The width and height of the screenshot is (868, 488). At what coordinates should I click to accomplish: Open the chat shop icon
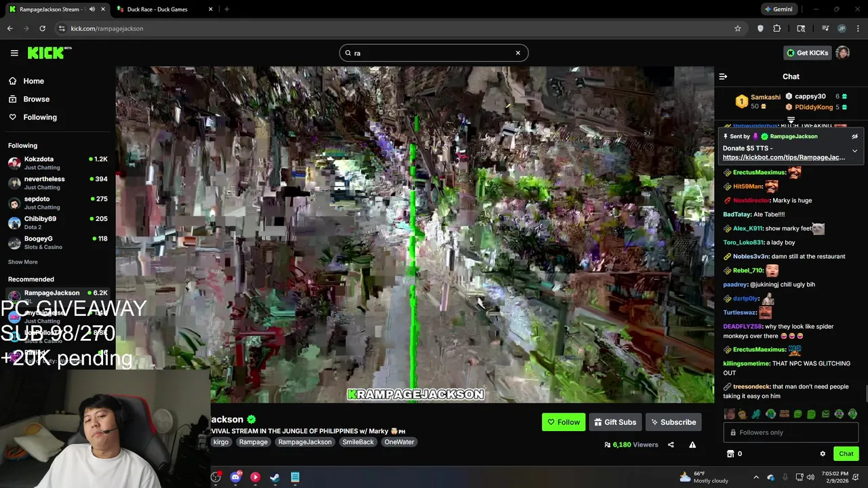click(730, 454)
